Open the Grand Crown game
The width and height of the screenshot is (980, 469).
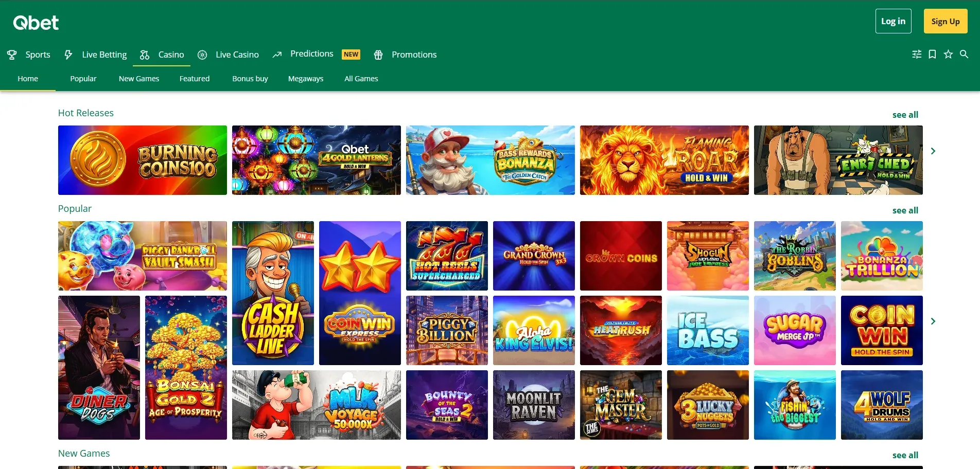534,256
